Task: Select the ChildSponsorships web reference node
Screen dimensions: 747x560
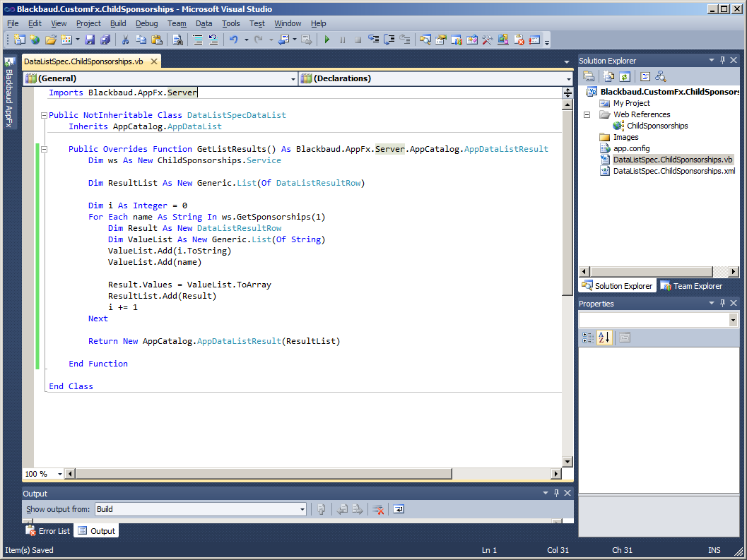Action: (657, 126)
